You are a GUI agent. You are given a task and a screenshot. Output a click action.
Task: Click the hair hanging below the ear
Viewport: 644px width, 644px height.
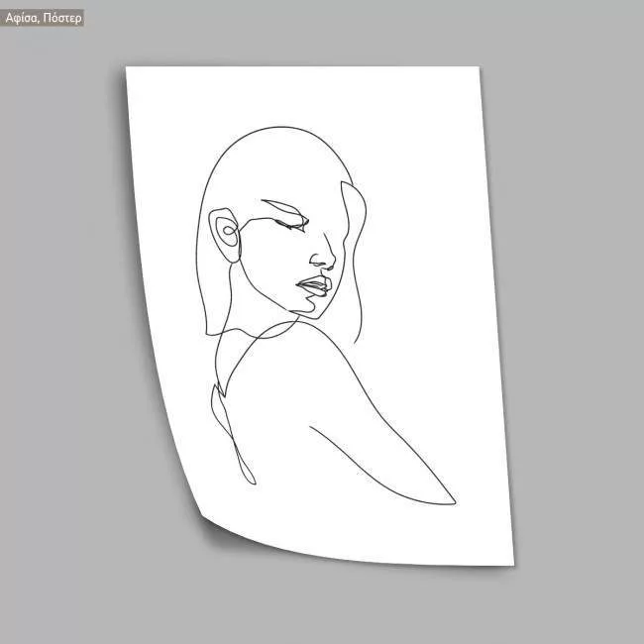[211, 297]
